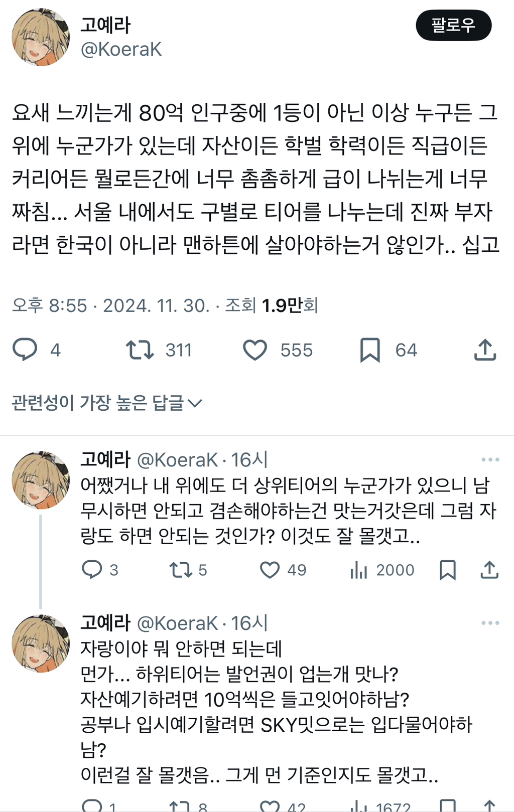Share the main post via the upload icon
Viewport: 514px width, 812px height.
click(485, 350)
